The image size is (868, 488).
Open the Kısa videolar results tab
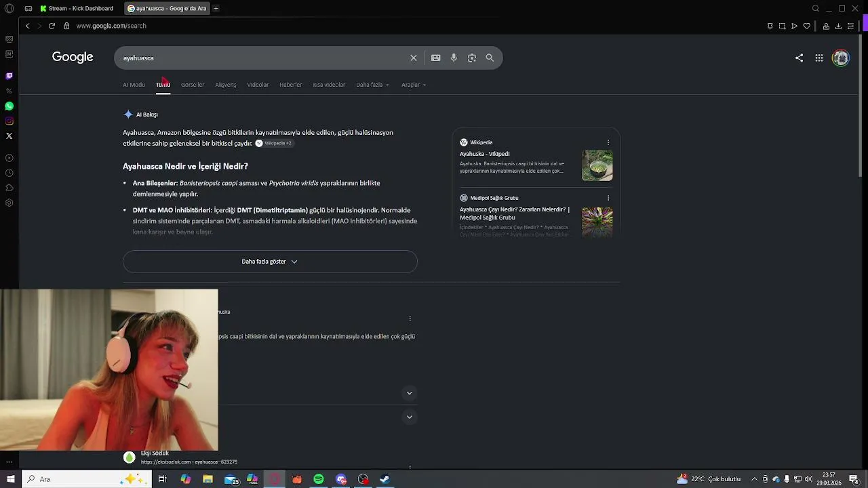pos(329,85)
